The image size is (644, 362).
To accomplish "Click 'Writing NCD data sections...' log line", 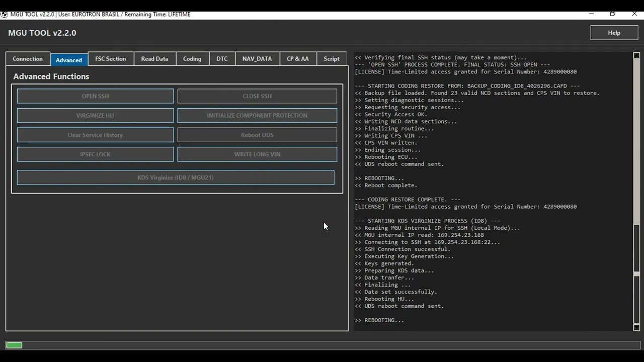I will point(406,121).
